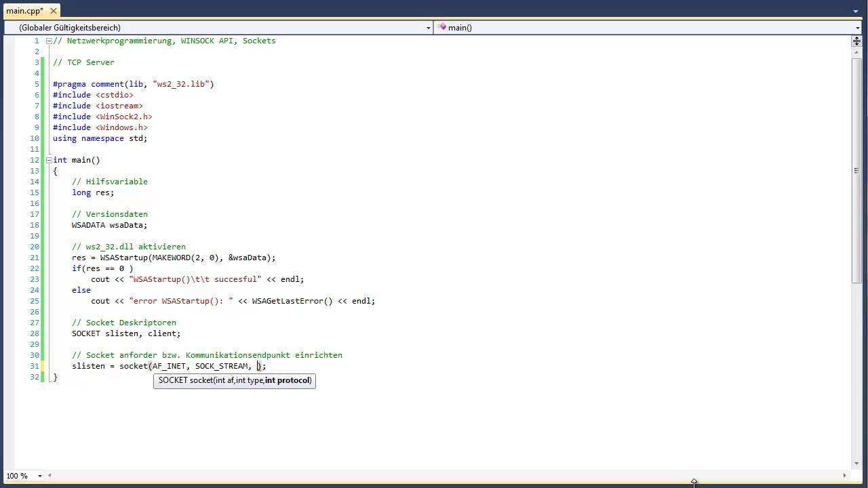The image size is (868, 488).
Task: Click the purple icon beside main()
Action: point(441,27)
